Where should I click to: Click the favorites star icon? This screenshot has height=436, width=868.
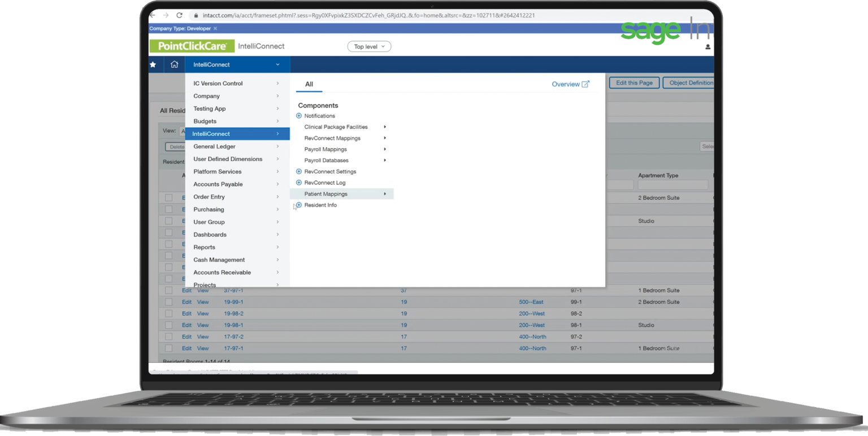click(154, 64)
